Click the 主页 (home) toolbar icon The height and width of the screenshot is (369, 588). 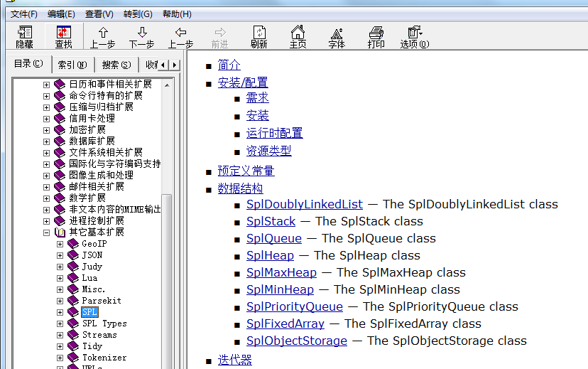click(x=298, y=32)
